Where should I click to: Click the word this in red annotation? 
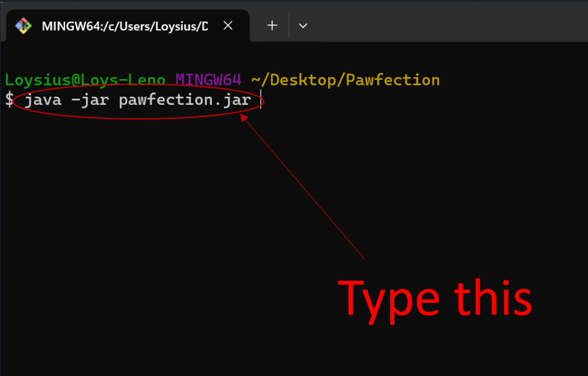click(494, 299)
